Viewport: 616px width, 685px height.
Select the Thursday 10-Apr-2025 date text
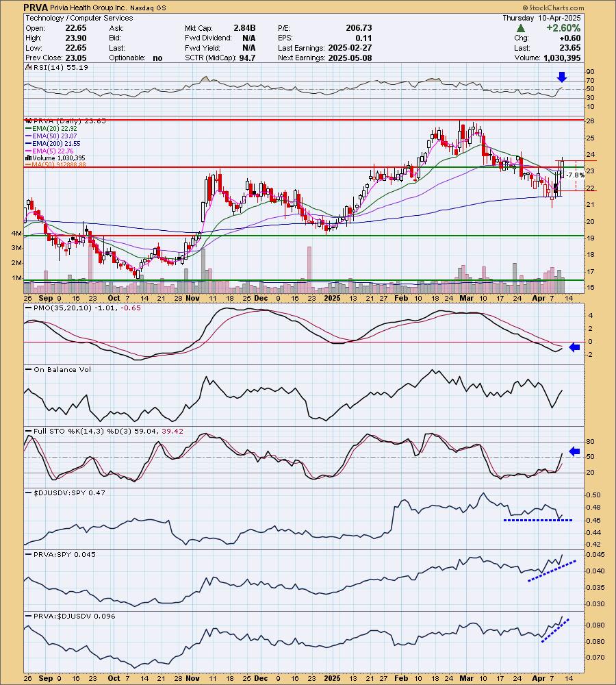coord(541,18)
